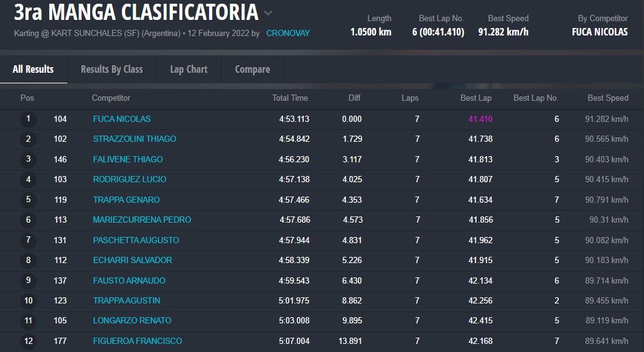The width and height of the screenshot is (644, 352).
Task: Click the Total Time column header
Action: [x=290, y=98]
